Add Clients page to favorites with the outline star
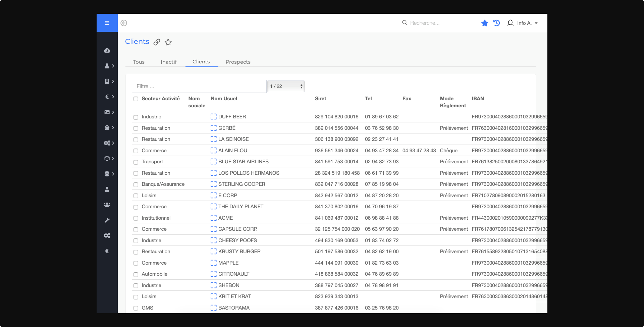Screen dimensions: 644x327 [168, 42]
